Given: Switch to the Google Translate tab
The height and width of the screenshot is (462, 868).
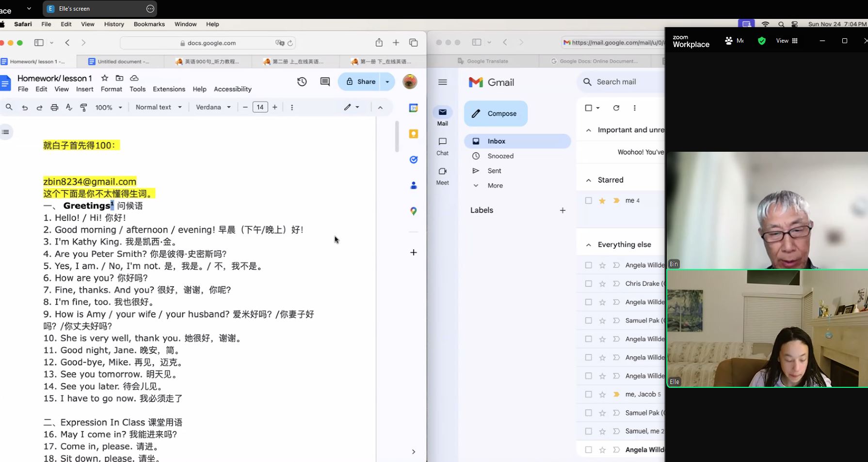Looking at the screenshot, I should 483,61.
